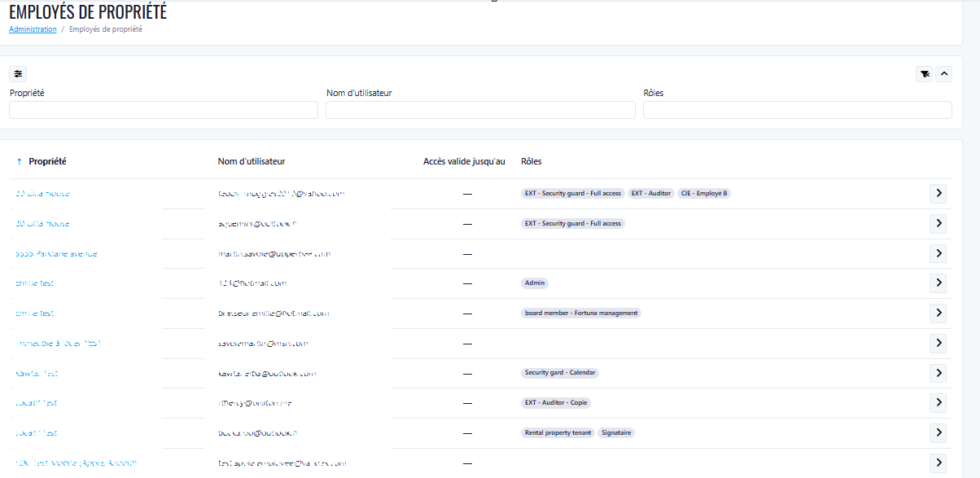
Task: Collapse the filter panel with up chevron
Action: click(944, 74)
